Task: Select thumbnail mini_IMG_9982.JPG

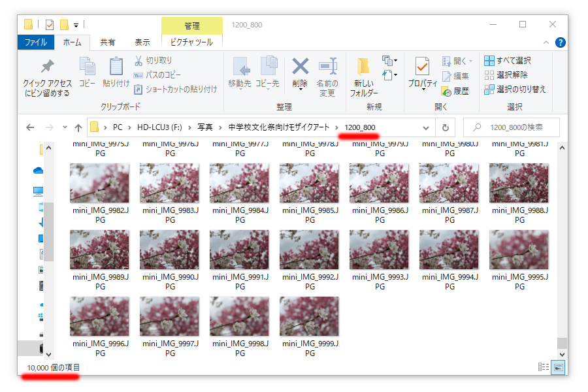Action: pos(99,183)
